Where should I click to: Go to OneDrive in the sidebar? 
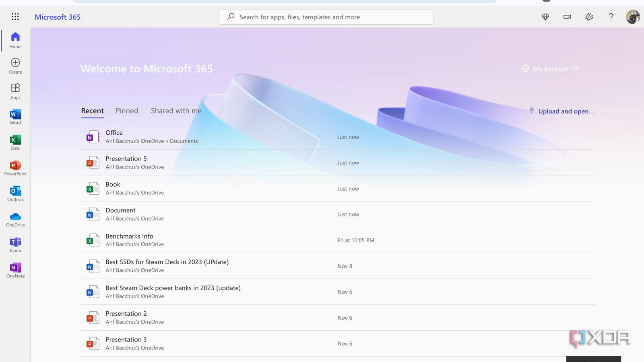[x=15, y=219]
